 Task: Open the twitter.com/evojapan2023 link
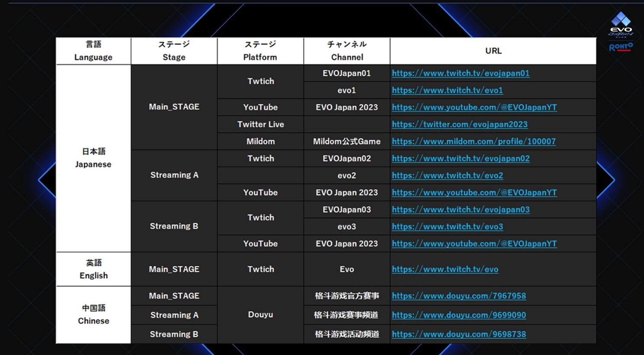[x=460, y=124]
